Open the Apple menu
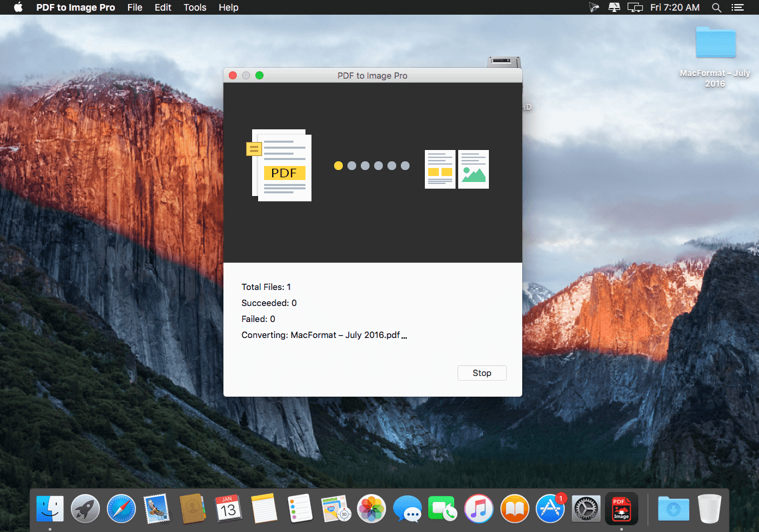This screenshot has width=759, height=532. tap(18, 7)
